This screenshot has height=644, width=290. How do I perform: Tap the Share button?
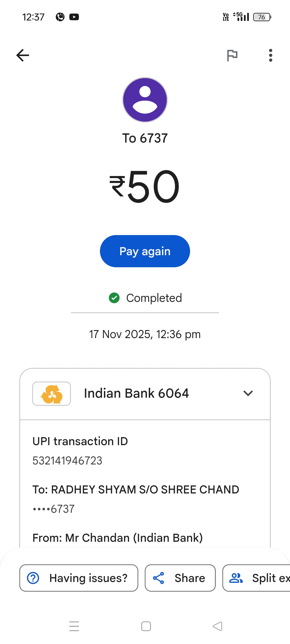coord(180,578)
